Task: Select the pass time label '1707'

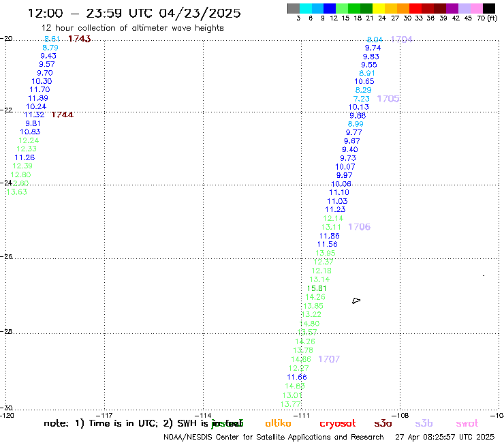Action: [x=329, y=359]
